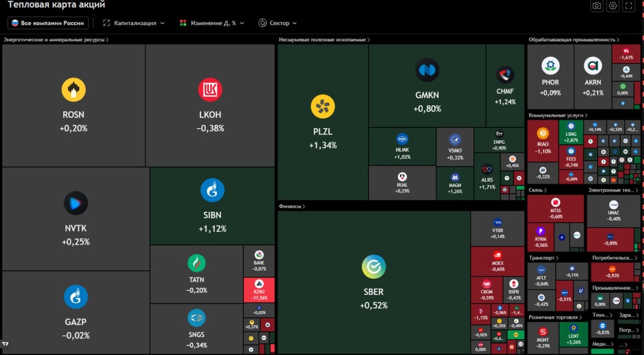The height and width of the screenshot is (355, 644).
Task: Expand Коммунальные услуги sector header
Action: pos(558,115)
